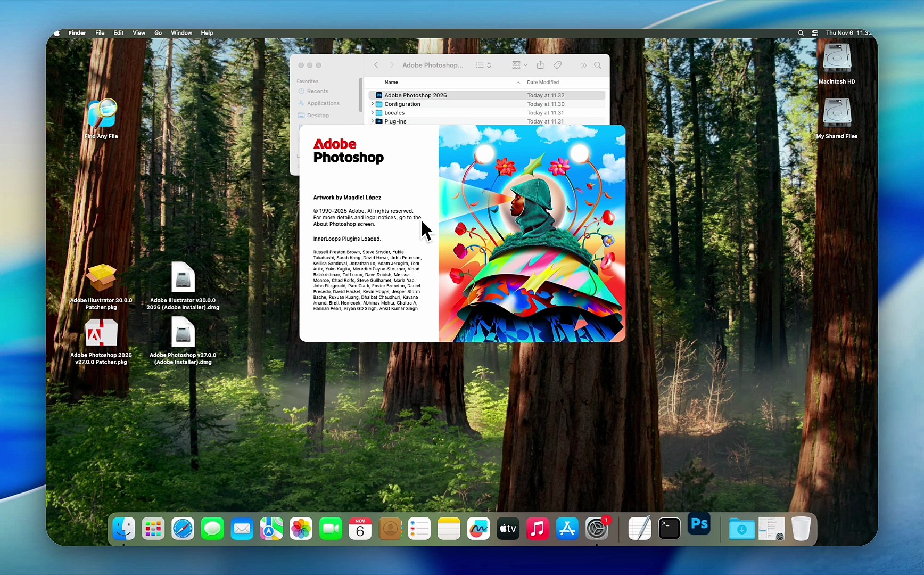Select the Macintosh HD desktop drive
Screen dimensions: 924x575
(x=837, y=64)
